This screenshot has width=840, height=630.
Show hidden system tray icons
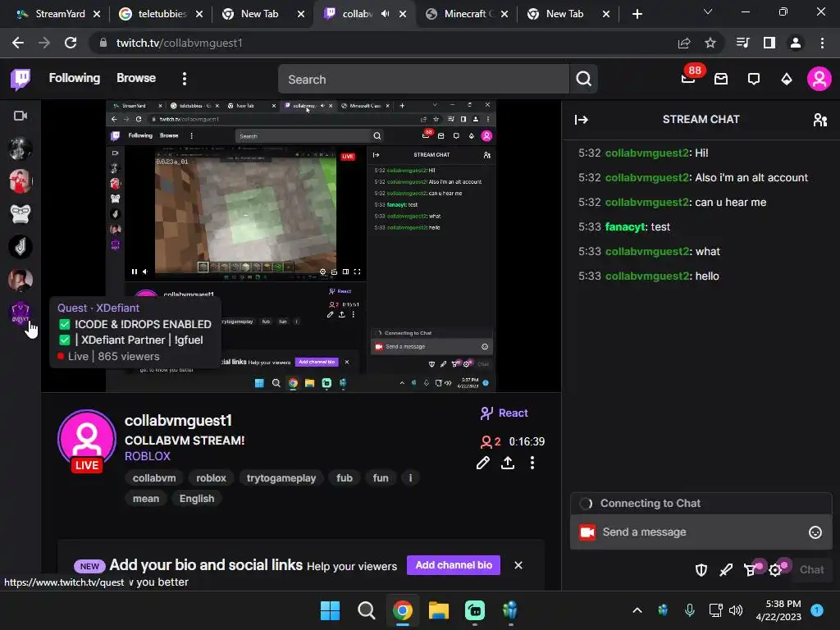click(637, 610)
